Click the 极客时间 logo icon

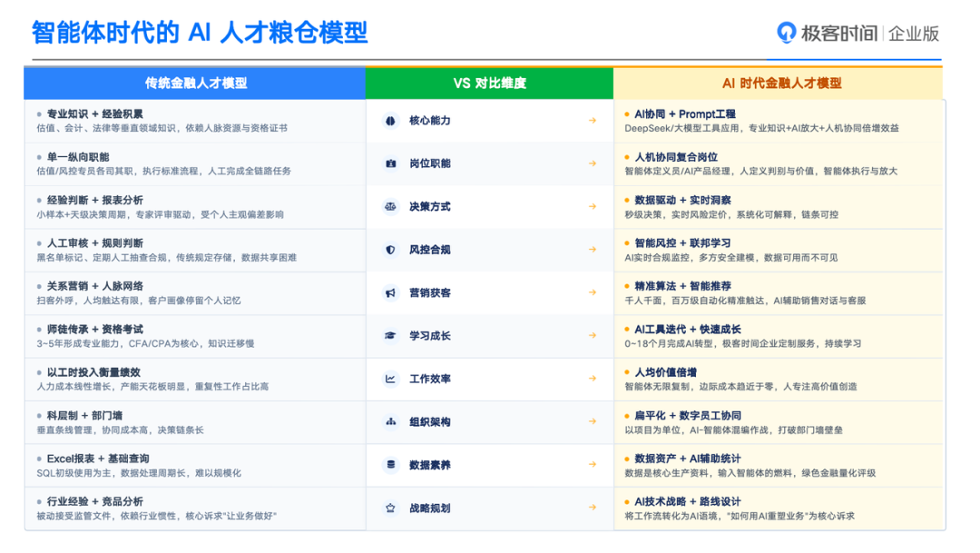tap(786, 33)
